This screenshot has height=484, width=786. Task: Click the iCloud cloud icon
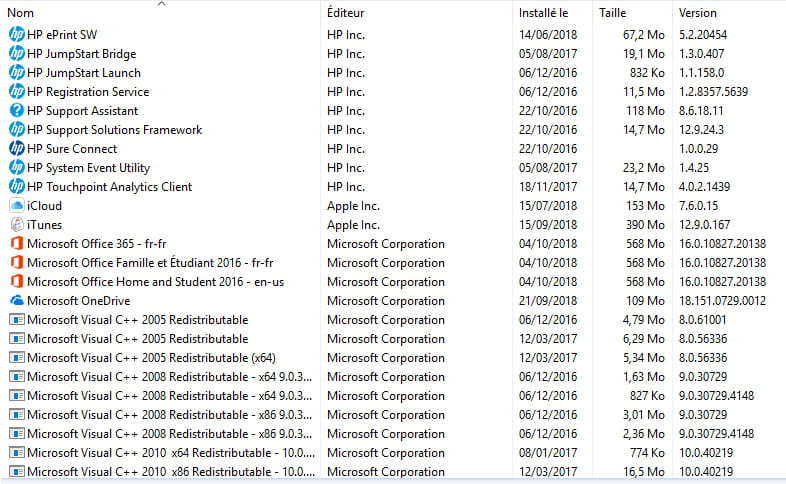coord(17,205)
